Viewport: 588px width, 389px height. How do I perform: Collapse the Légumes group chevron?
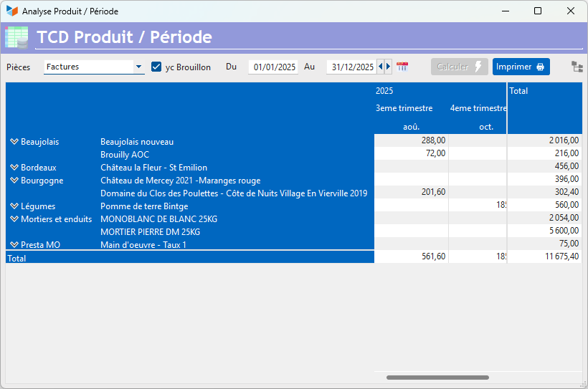pos(14,206)
